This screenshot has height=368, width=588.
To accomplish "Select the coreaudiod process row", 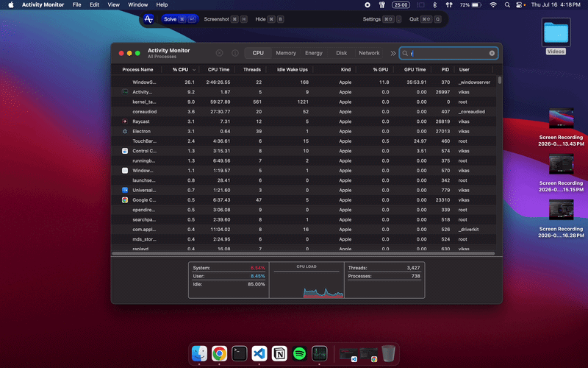I will 304,112.
